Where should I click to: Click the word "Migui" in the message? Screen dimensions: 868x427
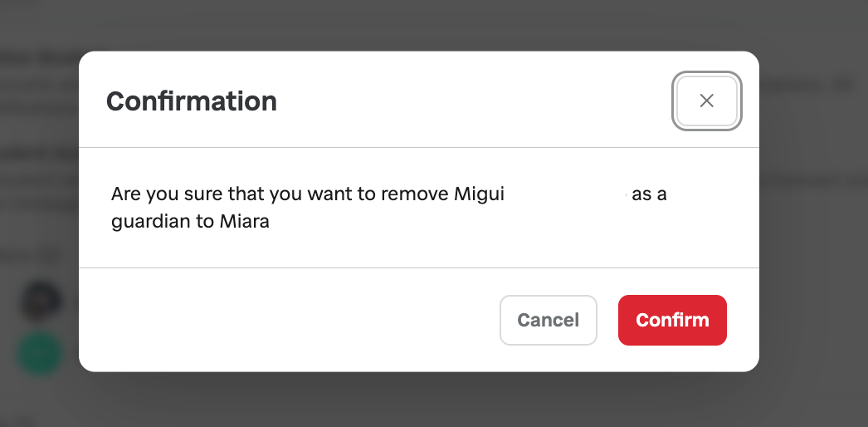480,194
